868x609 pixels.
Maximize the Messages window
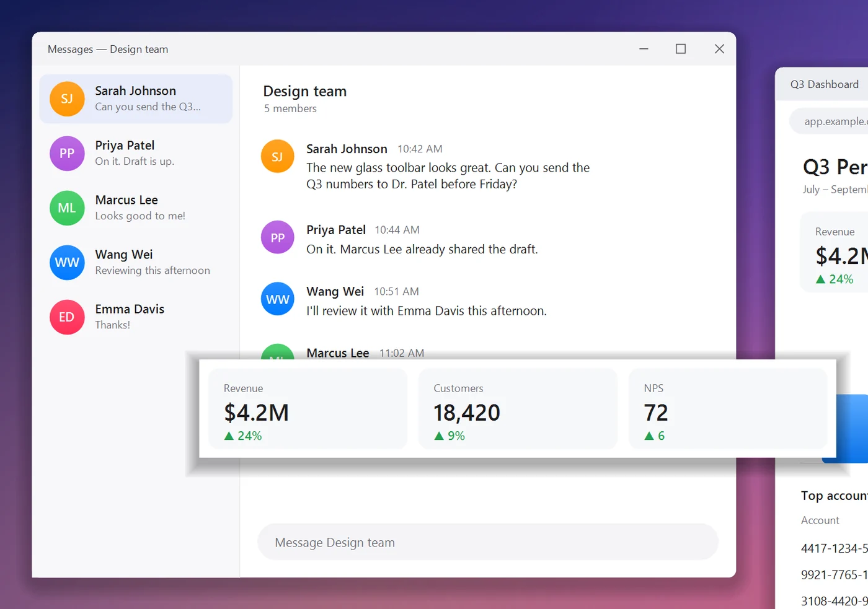pyautogui.click(x=681, y=49)
